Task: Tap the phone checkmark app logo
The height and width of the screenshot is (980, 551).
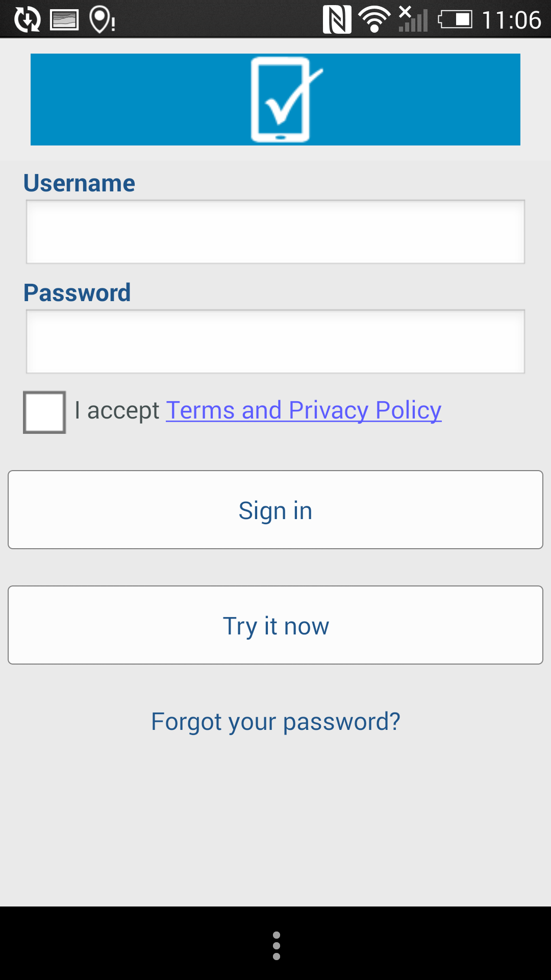Action: tap(286, 100)
